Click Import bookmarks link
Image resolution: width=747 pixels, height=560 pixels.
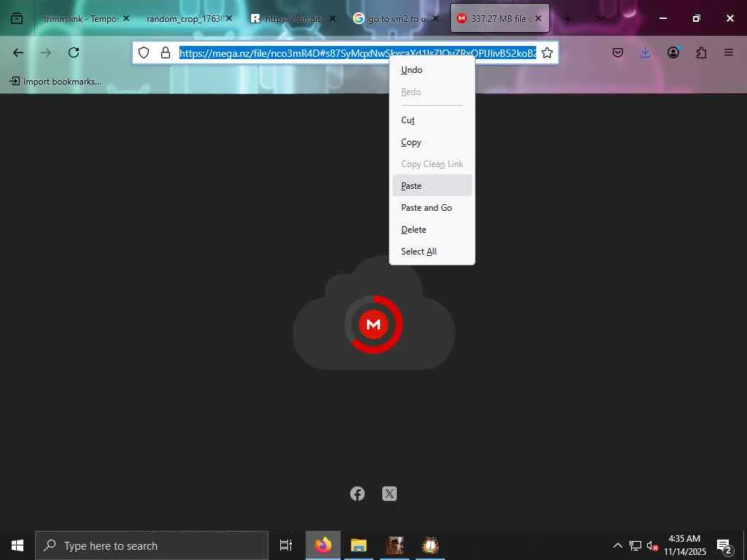(x=55, y=82)
